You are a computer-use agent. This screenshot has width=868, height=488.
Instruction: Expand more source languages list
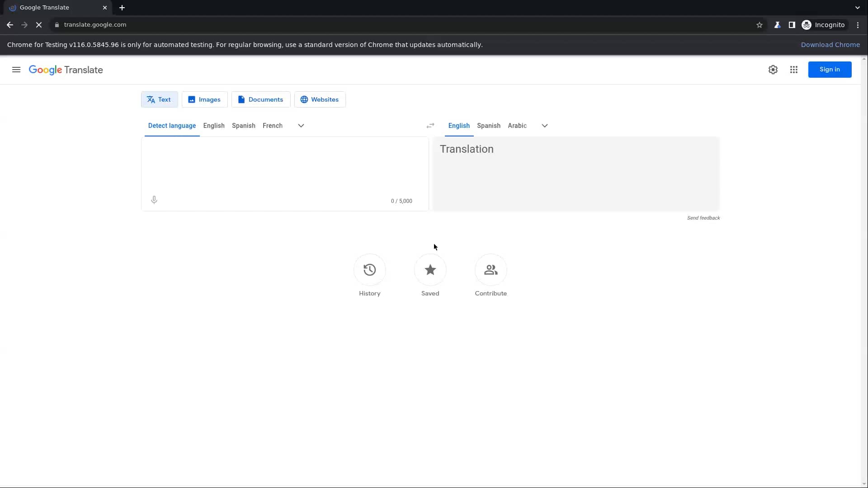point(301,126)
